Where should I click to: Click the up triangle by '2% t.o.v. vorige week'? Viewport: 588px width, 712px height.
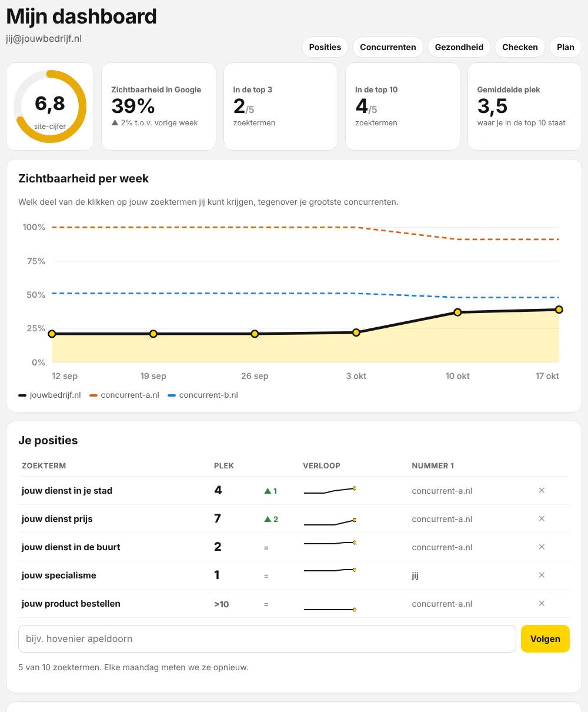(x=115, y=123)
